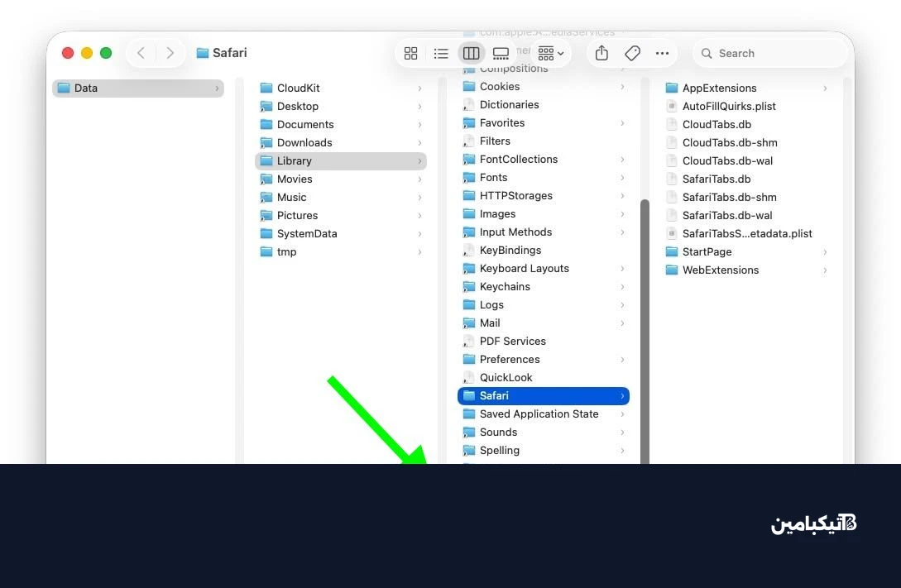
Task: Open the More actions ellipsis menu
Action: 662,54
